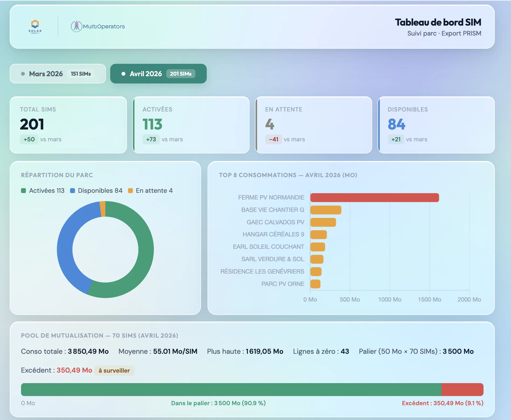The height and width of the screenshot is (420, 511).
Task: Click the '1000 Mo' axis label
Action: (x=390, y=299)
